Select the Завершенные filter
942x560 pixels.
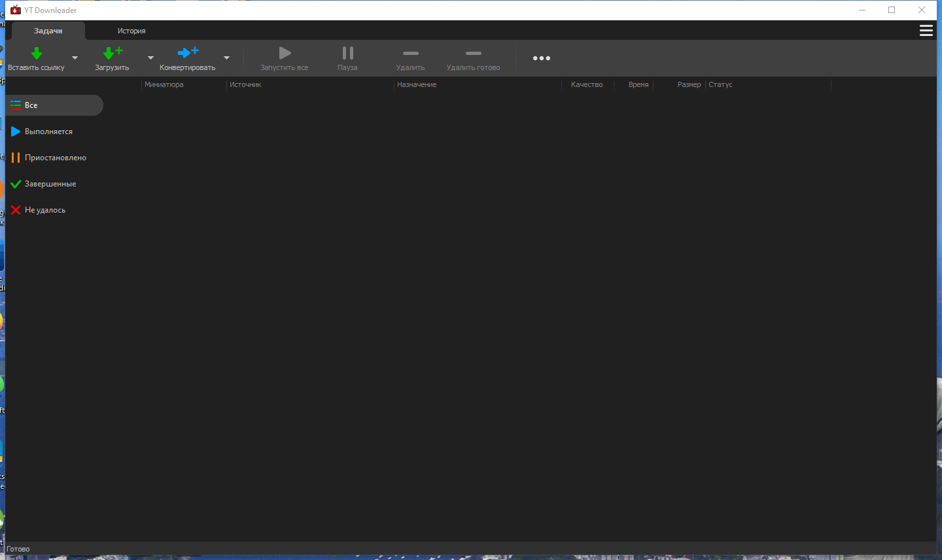(x=54, y=184)
